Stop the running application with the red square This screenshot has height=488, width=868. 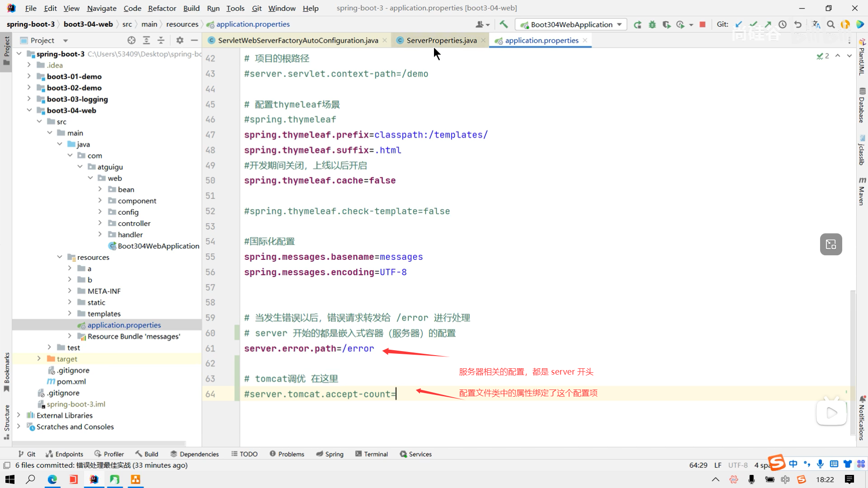tap(703, 24)
